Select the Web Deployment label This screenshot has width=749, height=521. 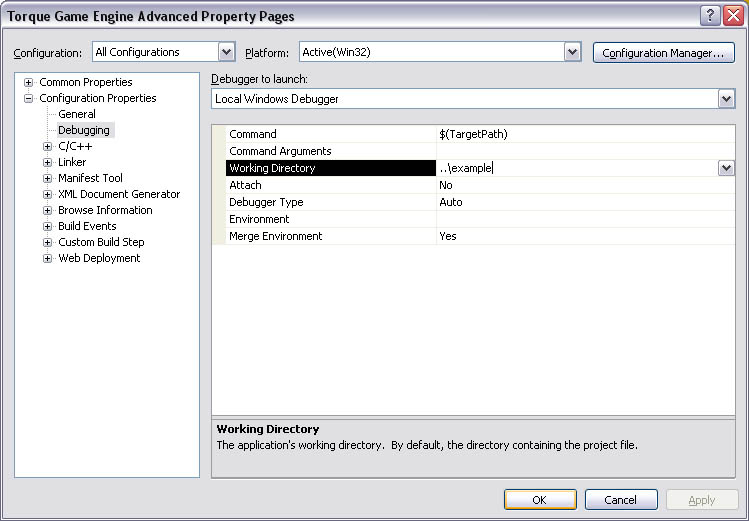coord(99,258)
